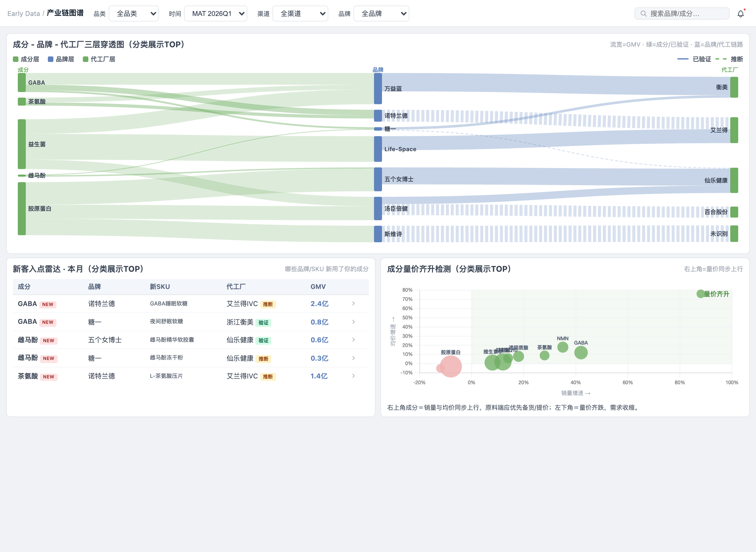Open the notification bell
756x552 pixels.
tap(741, 14)
